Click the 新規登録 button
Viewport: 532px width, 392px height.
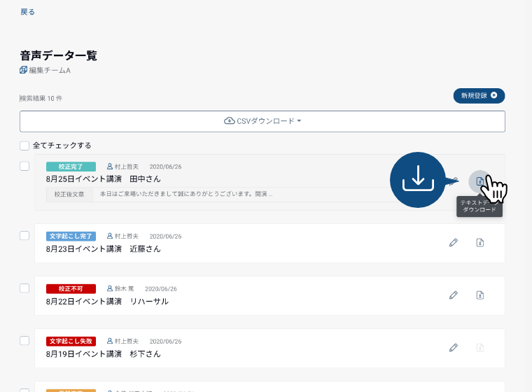tap(479, 96)
